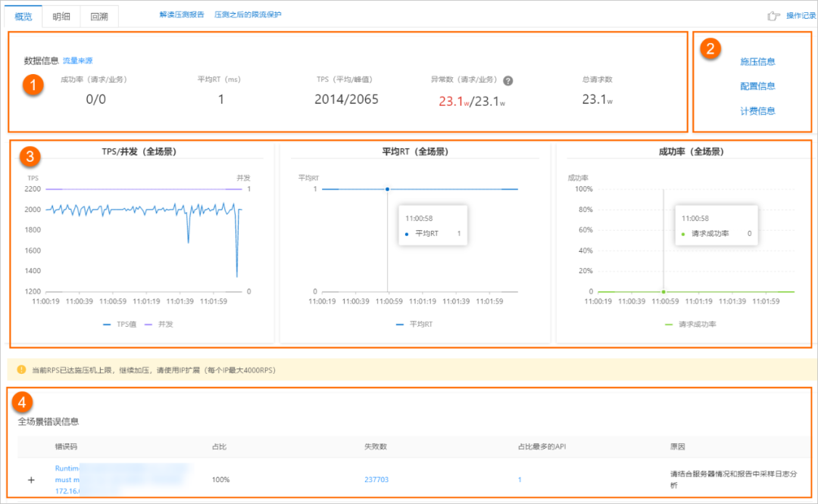The image size is (818, 504).
Task: Click the 总请求数 value 23.1w
Action: click(598, 99)
